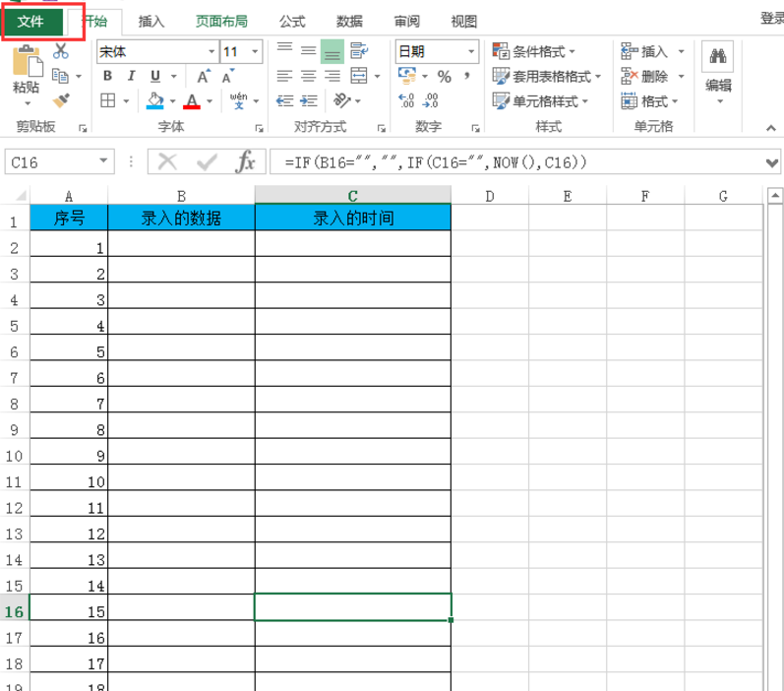Switch to the 插入 tab
Image resolution: width=784 pixels, height=691 pixels.
pos(151,22)
